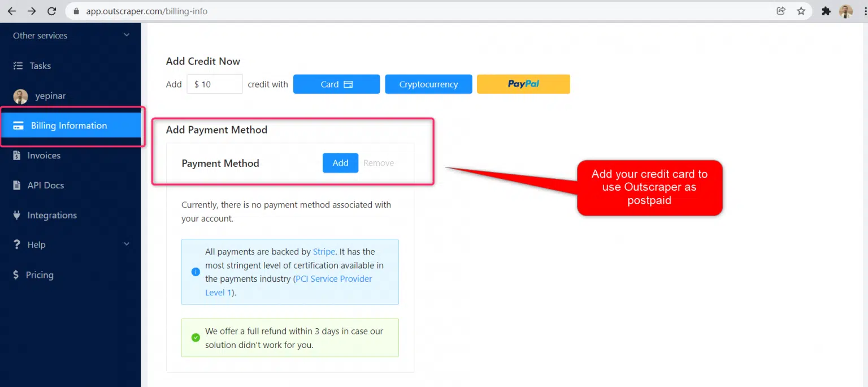Expand the Help submenu chevron
The image size is (868, 387).
(127, 244)
